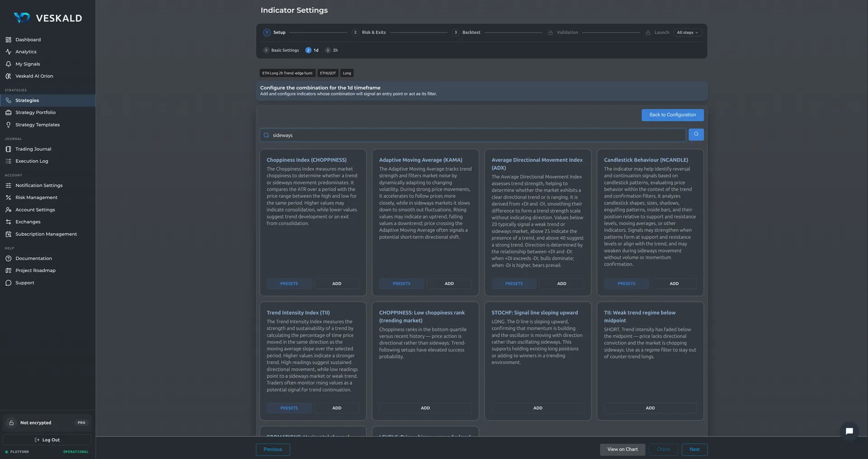Select the Basic Settings sub-step
The image size is (868, 459).
click(x=281, y=50)
